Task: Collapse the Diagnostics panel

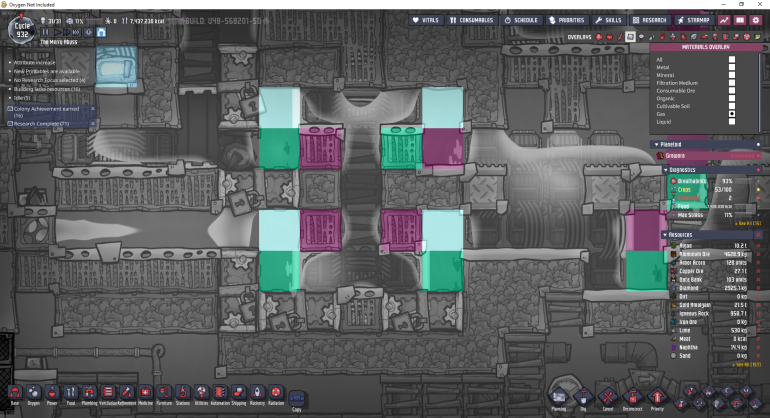Action: pos(665,169)
